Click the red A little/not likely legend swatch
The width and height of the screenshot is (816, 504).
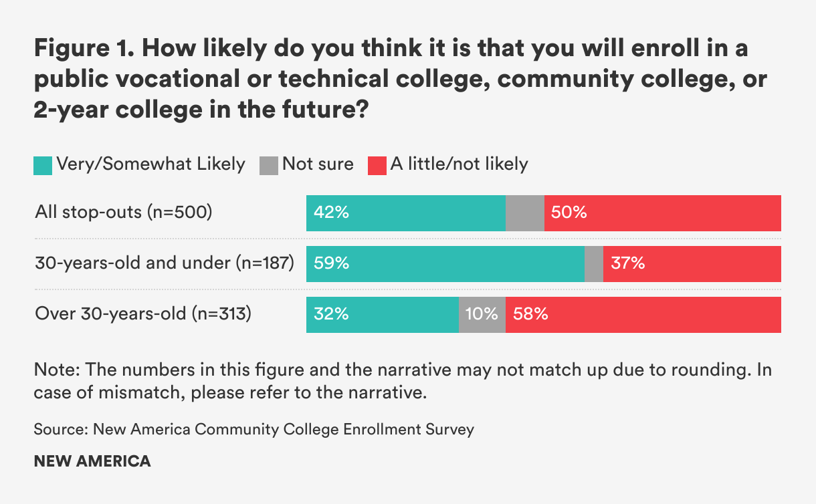click(377, 164)
